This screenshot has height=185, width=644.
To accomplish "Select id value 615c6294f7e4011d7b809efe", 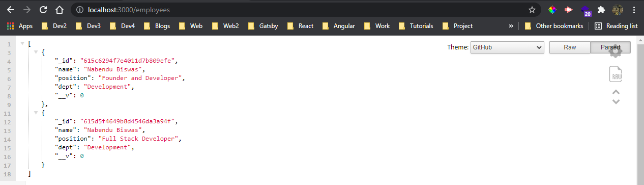I will click(x=128, y=61).
